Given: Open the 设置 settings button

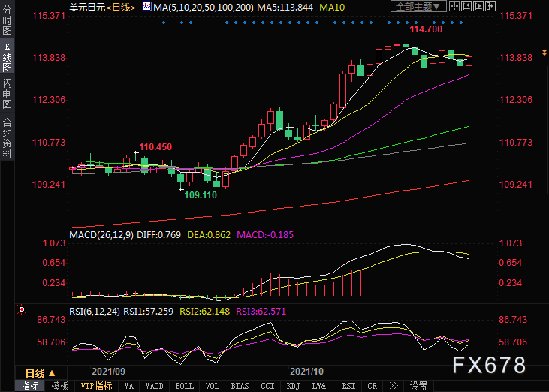Looking at the screenshot, I should tap(418, 386).
